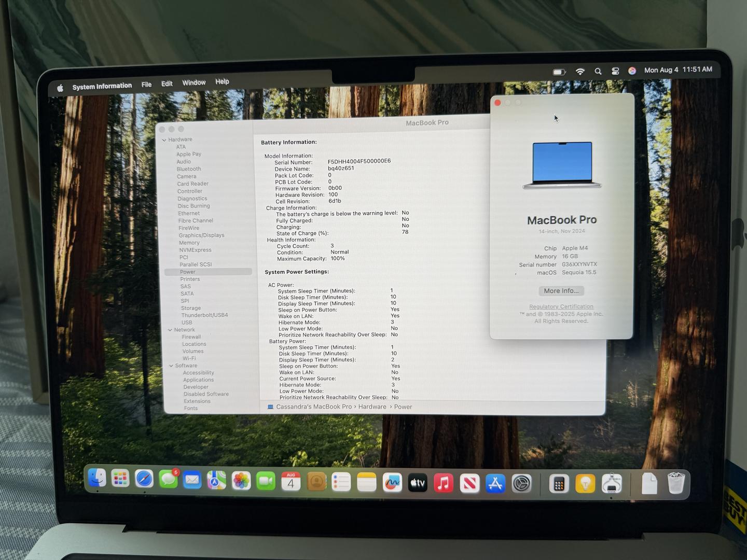Collapse the Hardware section chevron
747x560 pixels.
click(x=164, y=140)
